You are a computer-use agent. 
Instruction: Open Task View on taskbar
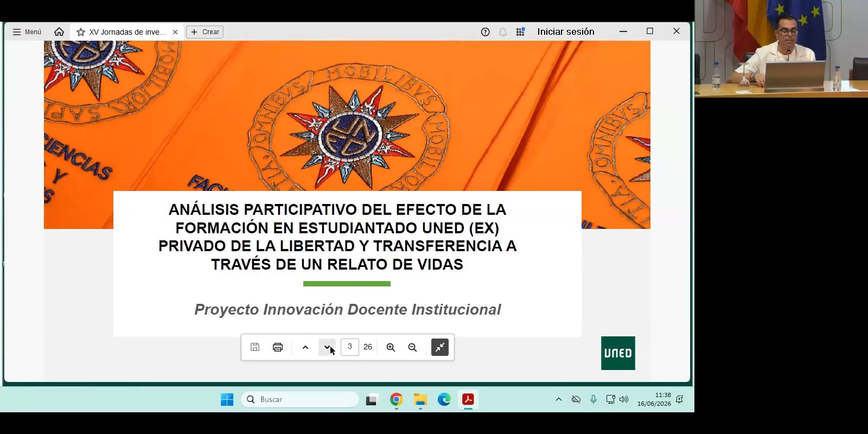[x=372, y=400]
